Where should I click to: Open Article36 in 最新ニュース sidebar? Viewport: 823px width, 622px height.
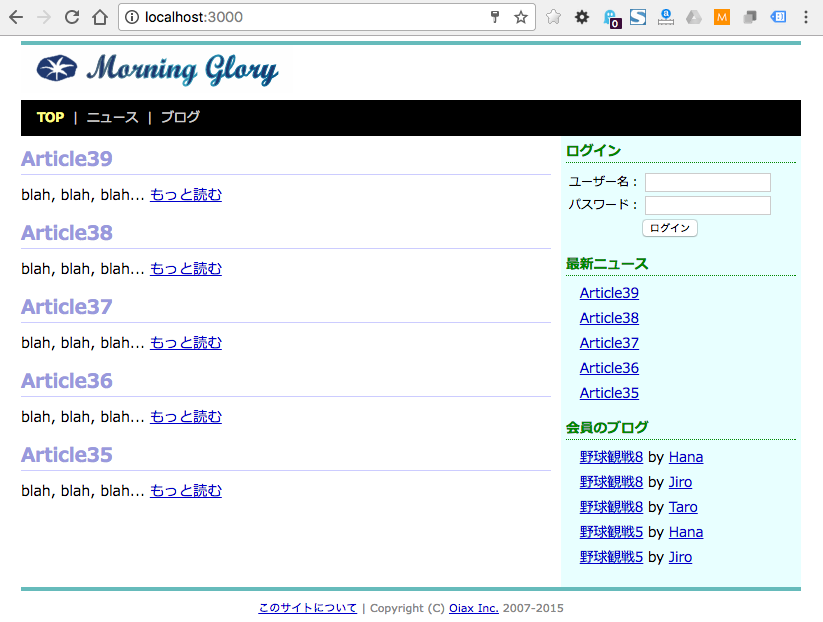[x=609, y=368]
